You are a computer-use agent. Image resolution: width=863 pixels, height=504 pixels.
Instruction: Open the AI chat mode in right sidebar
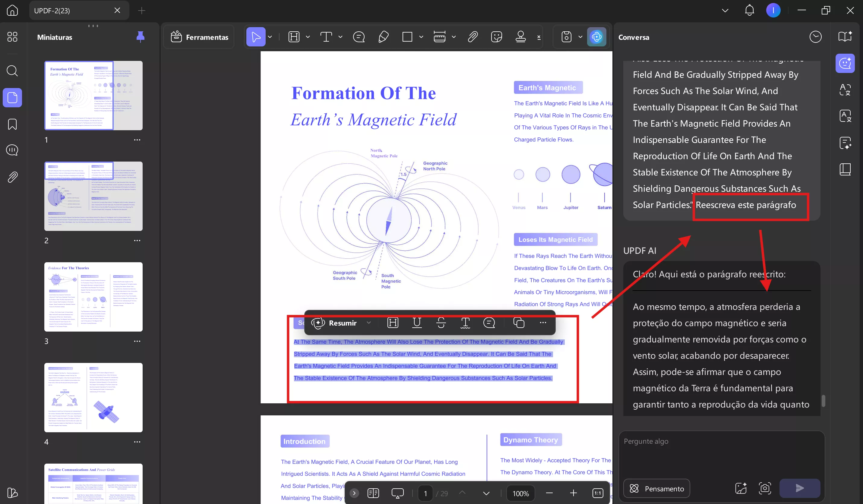tap(845, 63)
